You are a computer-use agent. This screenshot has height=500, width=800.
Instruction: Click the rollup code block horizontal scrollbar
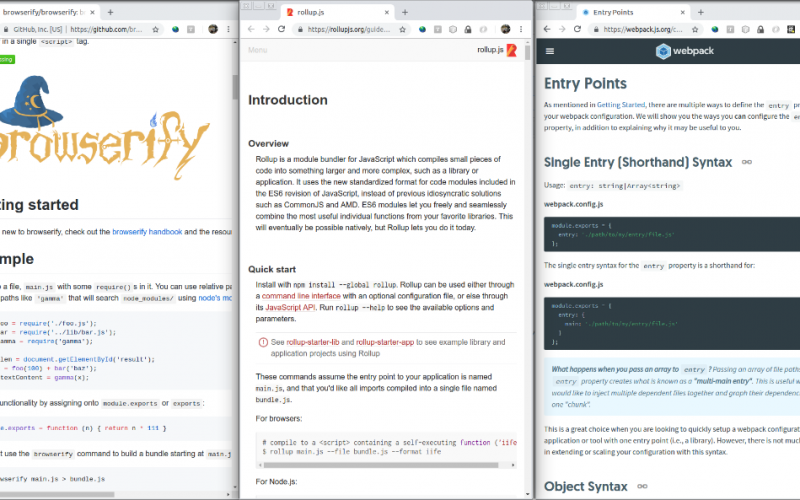pyautogui.click(x=381, y=465)
